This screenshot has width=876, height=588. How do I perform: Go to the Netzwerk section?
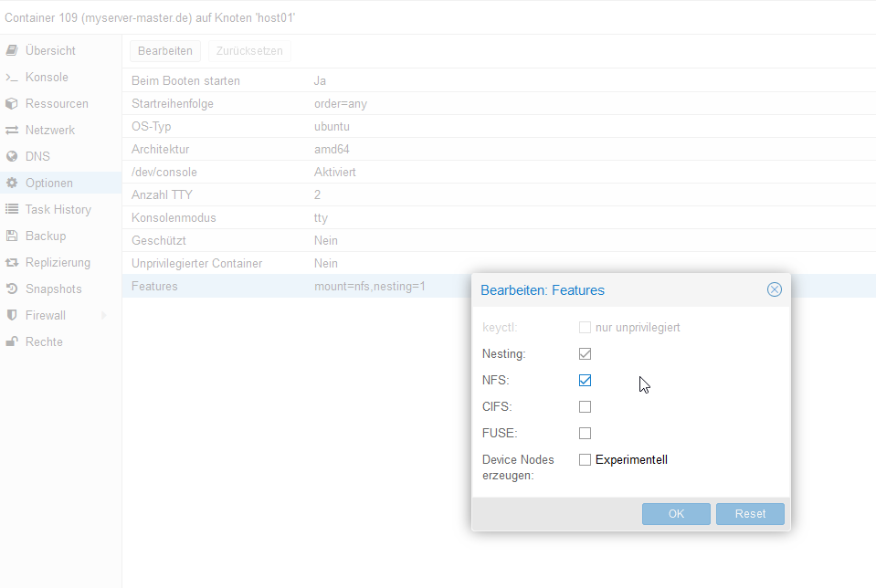(61, 130)
